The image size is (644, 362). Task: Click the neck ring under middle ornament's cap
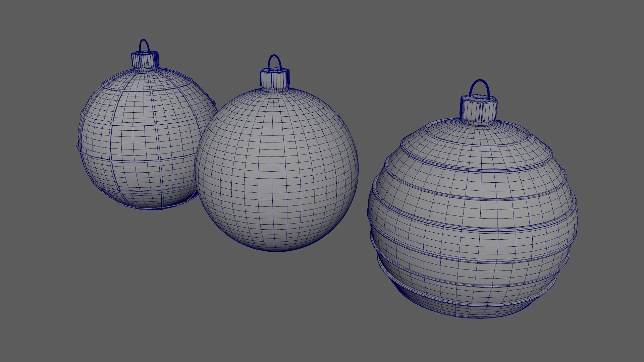click(274, 90)
